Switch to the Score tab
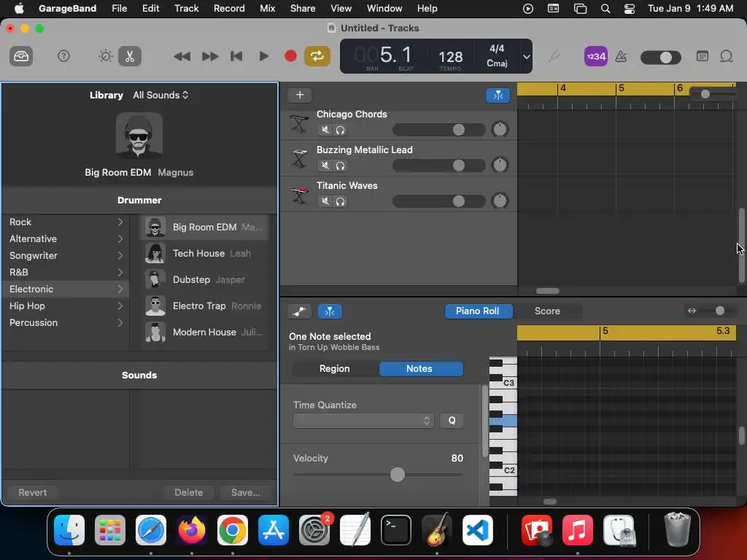 pos(547,311)
